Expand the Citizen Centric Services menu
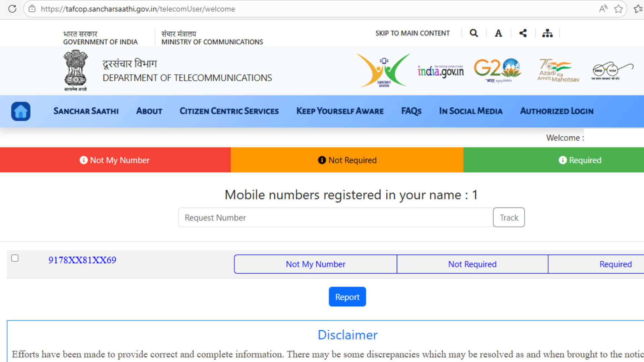The width and height of the screenshot is (644, 362). pyautogui.click(x=229, y=111)
